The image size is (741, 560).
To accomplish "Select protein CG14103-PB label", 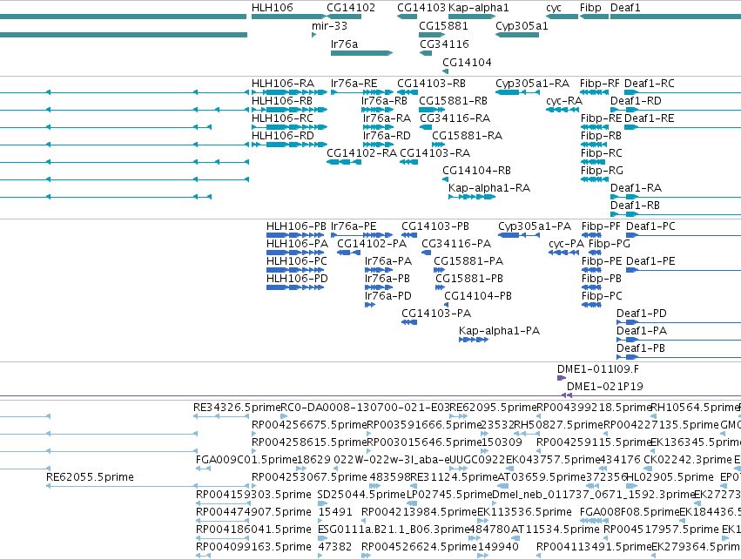I will (x=435, y=226).
